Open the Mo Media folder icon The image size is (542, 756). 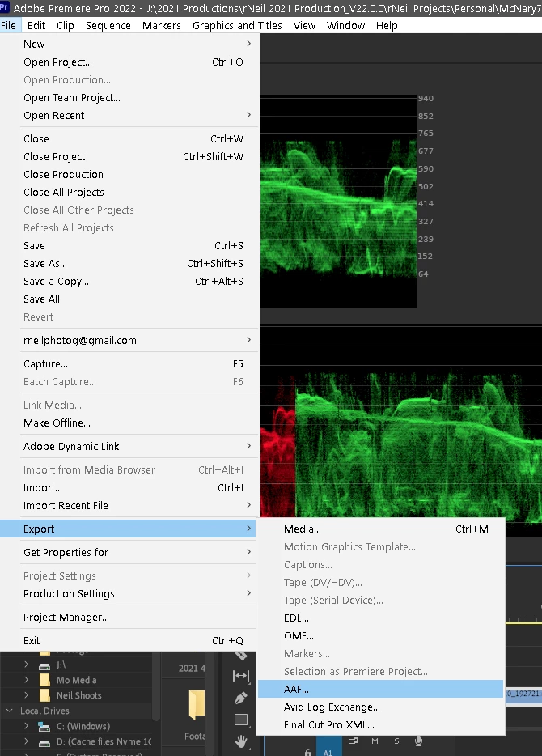(x=44, y=680)
